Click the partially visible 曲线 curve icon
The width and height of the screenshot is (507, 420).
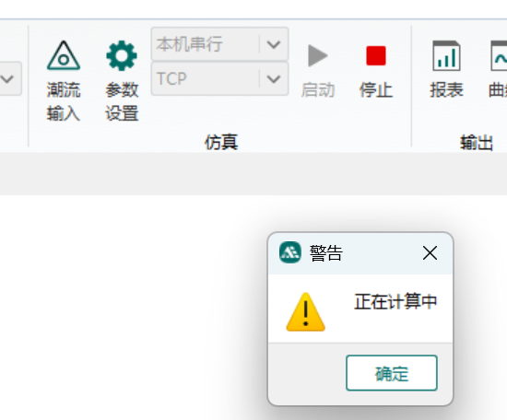coord(499,55)
